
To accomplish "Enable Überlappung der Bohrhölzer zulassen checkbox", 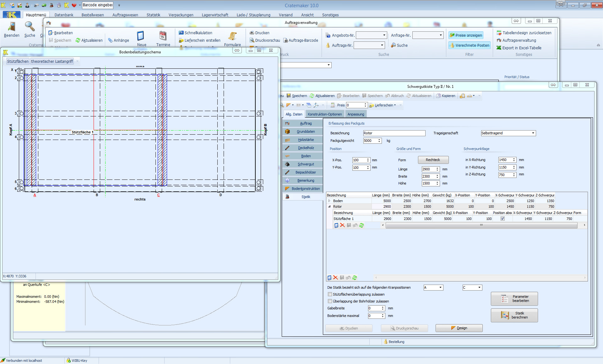I will (x=330, y=301).
